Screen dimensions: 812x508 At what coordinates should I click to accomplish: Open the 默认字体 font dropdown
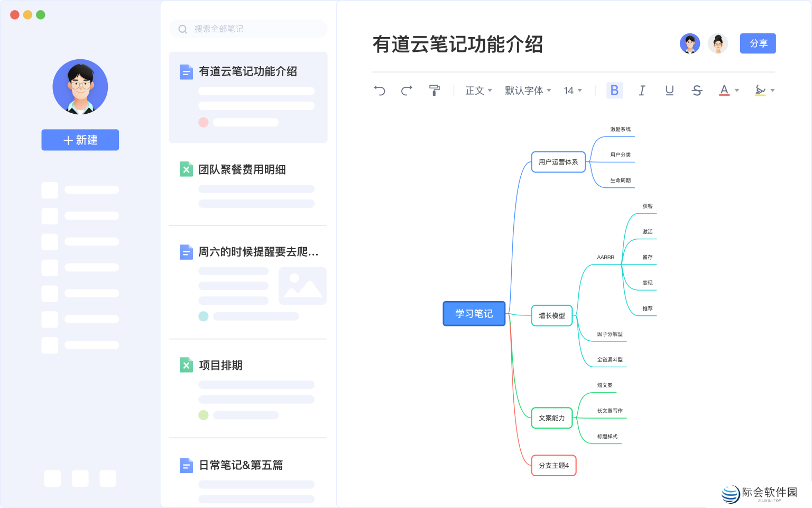pyautogui.click(x=528, y=90)
